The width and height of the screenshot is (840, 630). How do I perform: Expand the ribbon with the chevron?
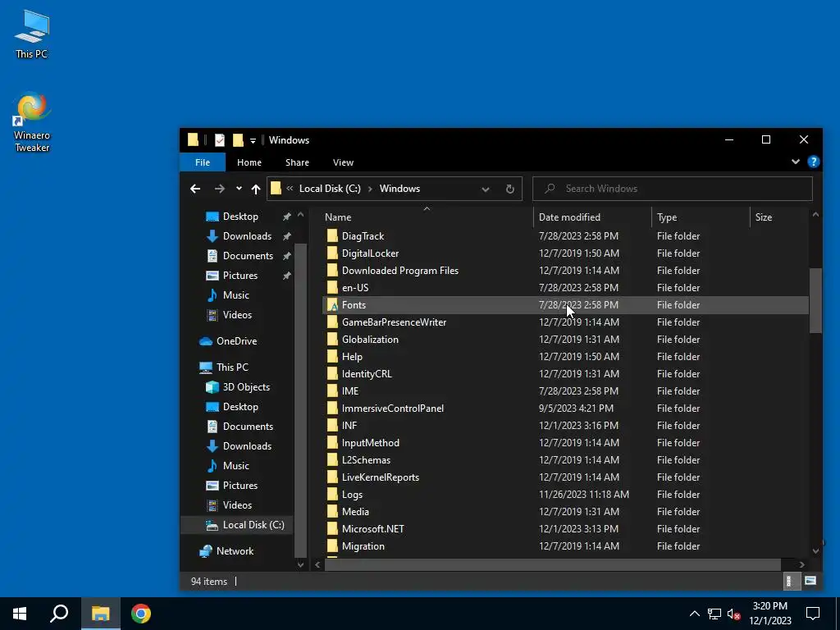796,162
